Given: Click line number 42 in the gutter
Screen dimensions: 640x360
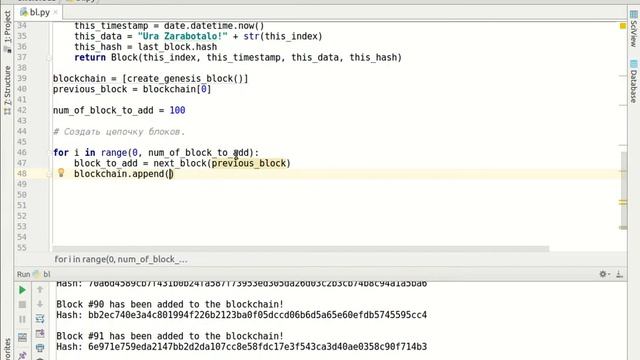Looking at the screenshot, I should point(22,110).
